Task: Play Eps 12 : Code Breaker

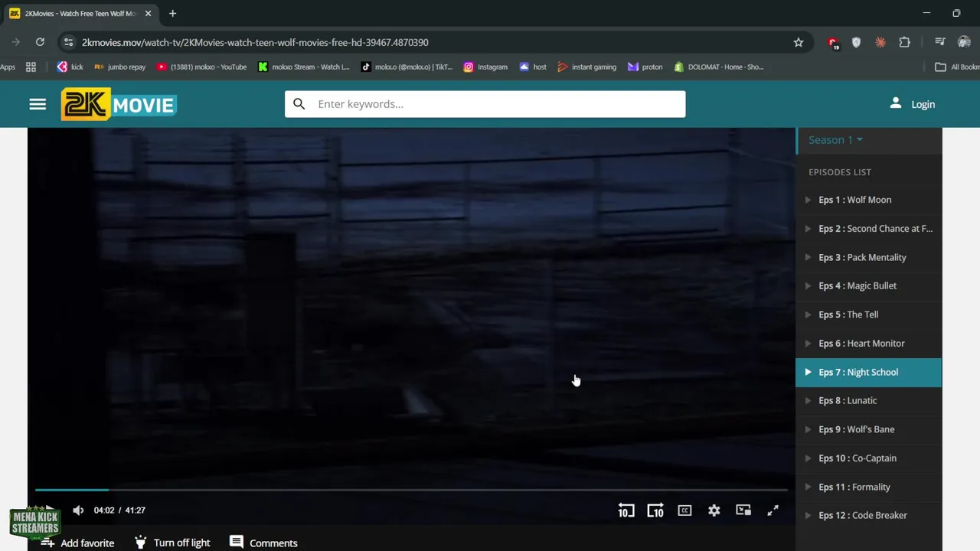Action: [x=869, y=515]
